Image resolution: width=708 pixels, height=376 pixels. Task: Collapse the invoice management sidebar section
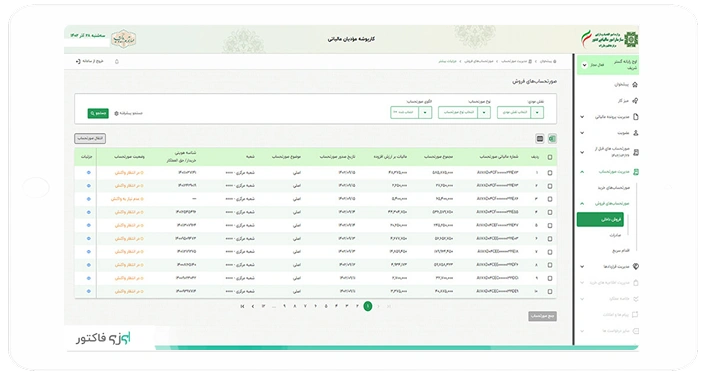click(582, 172)
